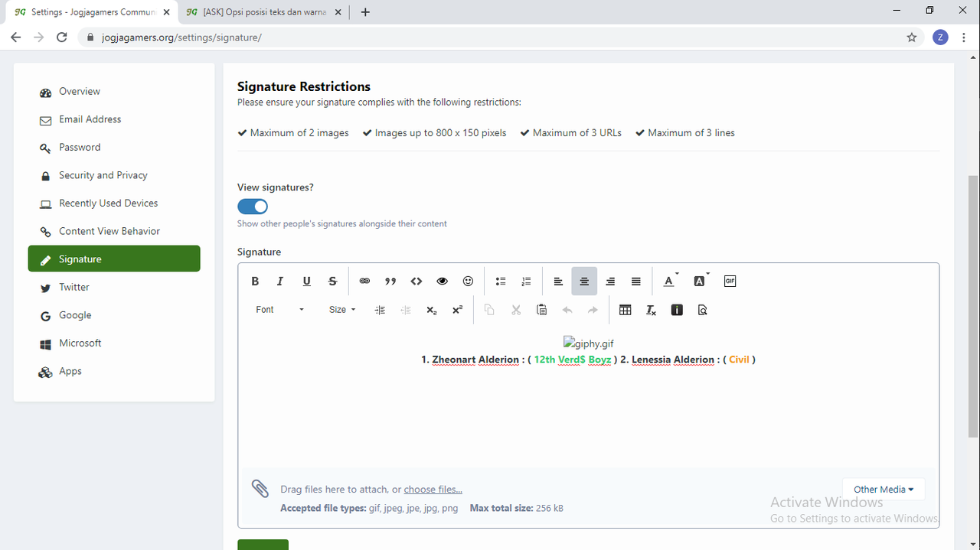
Task: Click the editor info icon
Action: (677, 310)
